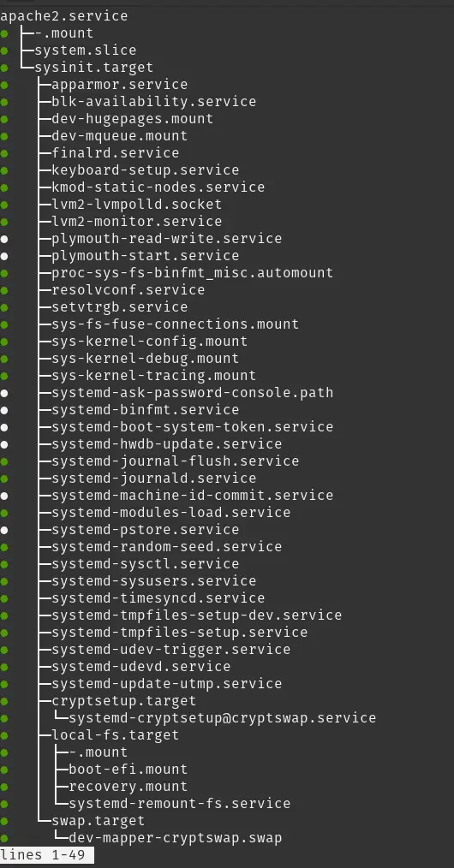Click the pager status 'lines 1-49'
This screenshot has width=454, height=868.
(43, 854)
